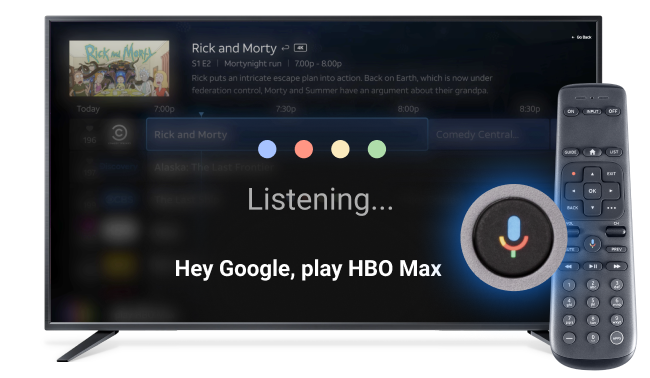Click the 8:00p time label in the guide
This screenshot has width=650, height=378.
click(408, 109)
